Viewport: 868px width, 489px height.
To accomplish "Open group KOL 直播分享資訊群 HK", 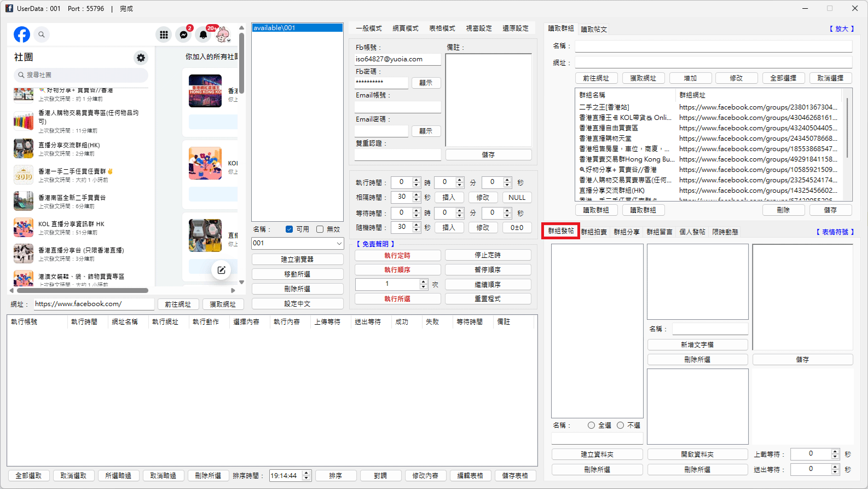I will (81, 227).
